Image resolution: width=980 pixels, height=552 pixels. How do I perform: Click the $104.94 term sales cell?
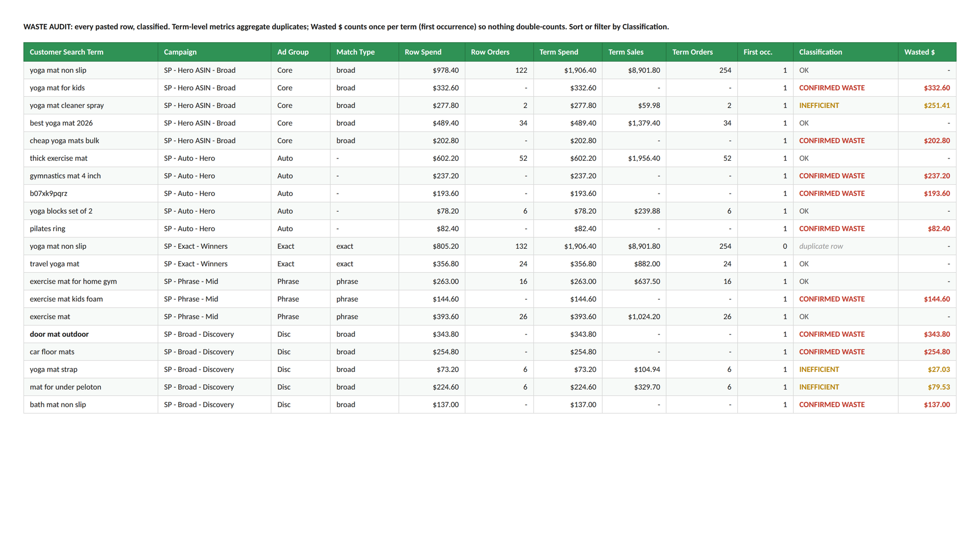point(634,370)
